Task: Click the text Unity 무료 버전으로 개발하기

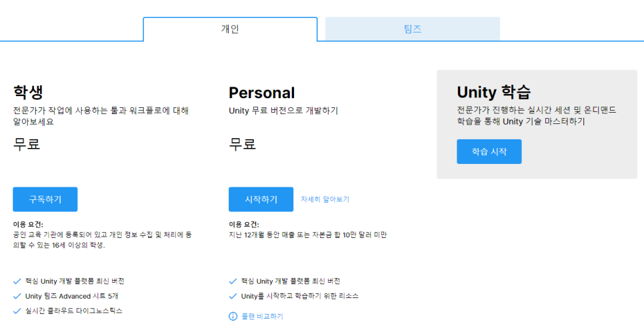Action: point(283,111)
